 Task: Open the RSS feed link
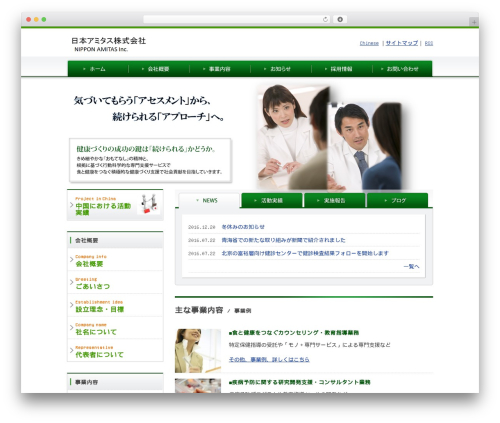pyautogui.click(x=429, y=43)
